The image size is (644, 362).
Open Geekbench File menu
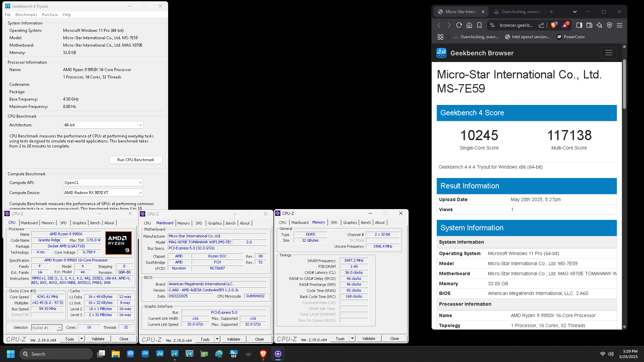coord(8,15)
